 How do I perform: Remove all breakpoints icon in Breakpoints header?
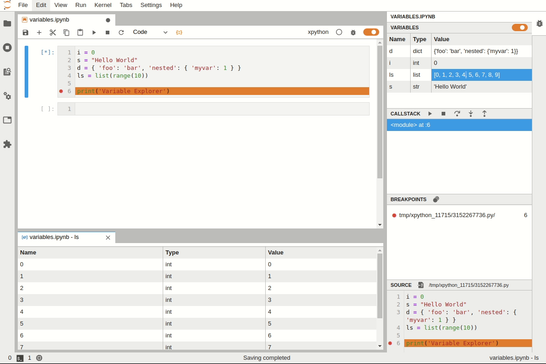[x=436, y=199]
